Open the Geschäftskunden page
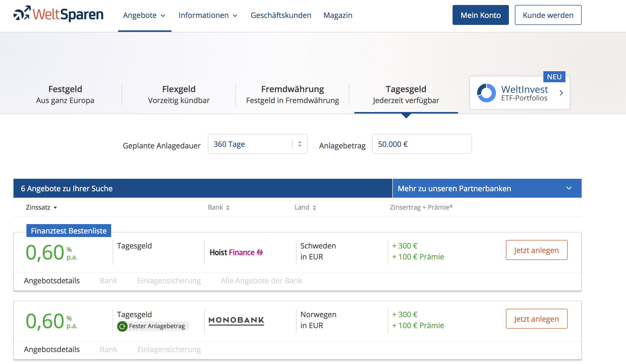The width and height of the screenshot is (626, 364). pyautogui.click(x=281, y=15)
